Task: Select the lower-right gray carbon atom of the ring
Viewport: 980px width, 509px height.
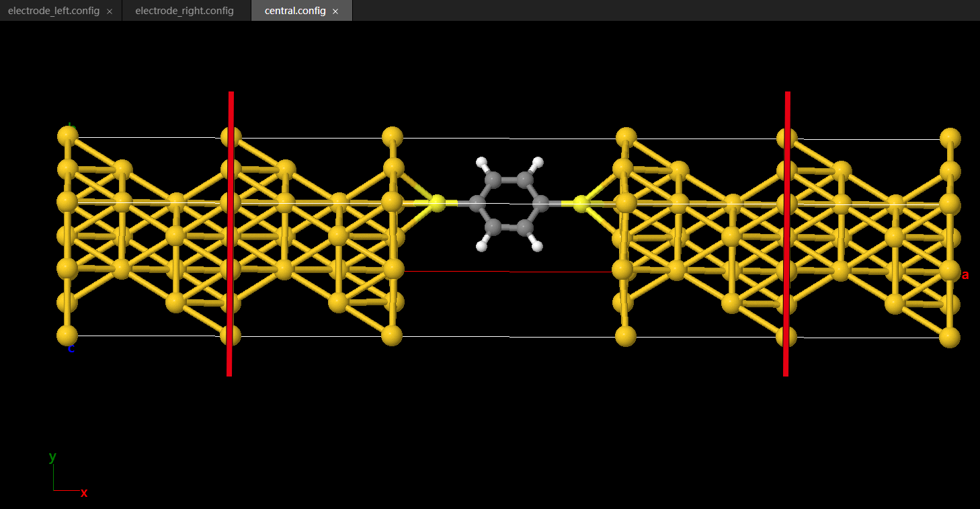Action: pos(526,227)
